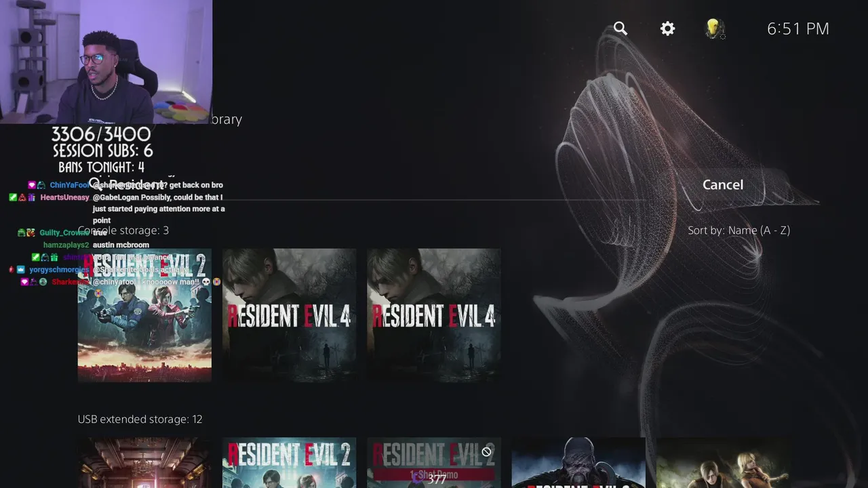Click the HeartsUneasy chat username
868x488 pixels.
tap(64, 197)
